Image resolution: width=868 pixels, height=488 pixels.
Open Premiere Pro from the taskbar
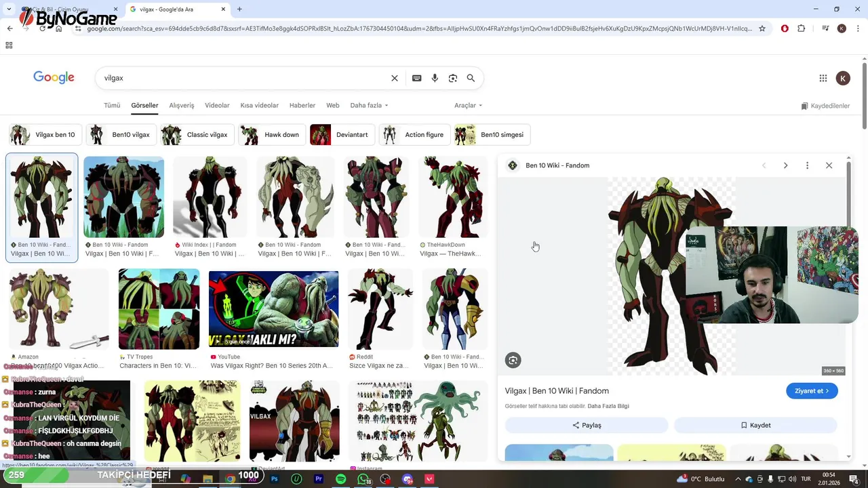tap(319, 479)
